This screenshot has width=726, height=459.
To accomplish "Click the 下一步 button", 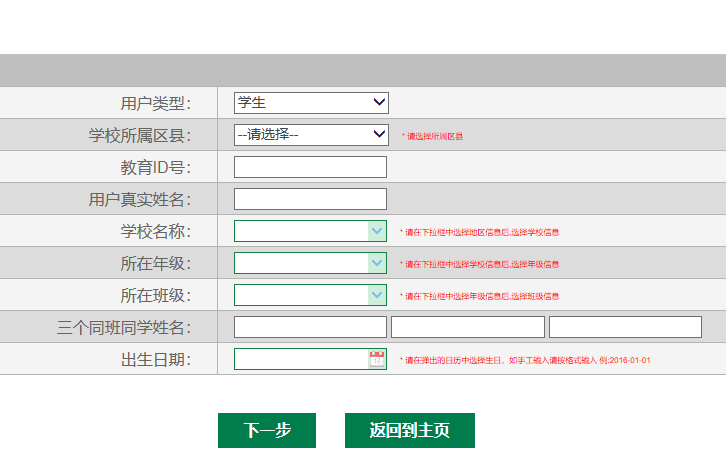I will coord(267,430).
